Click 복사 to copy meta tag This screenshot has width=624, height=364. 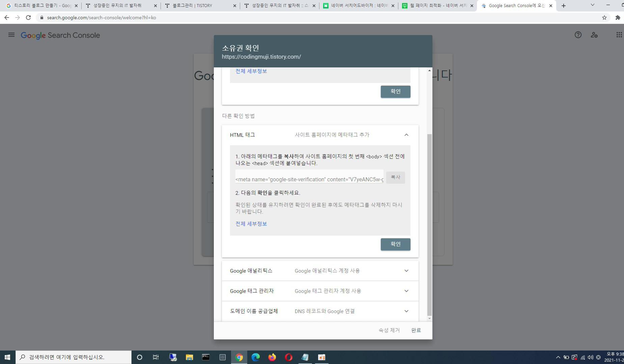395,177
